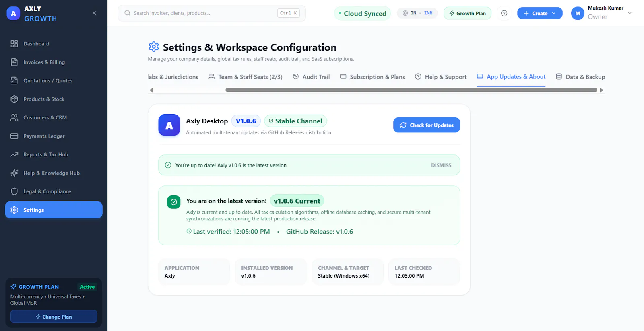
Task: Click the M user avatar
Action: pyautogui.click(x=578, y=13)
